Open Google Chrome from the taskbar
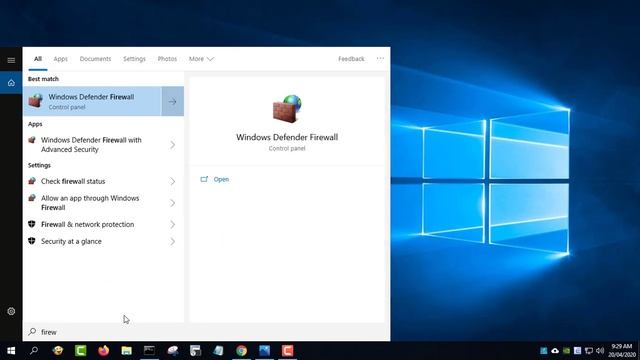This screenshot has height=360, width=640. click(x=242, y=351)
